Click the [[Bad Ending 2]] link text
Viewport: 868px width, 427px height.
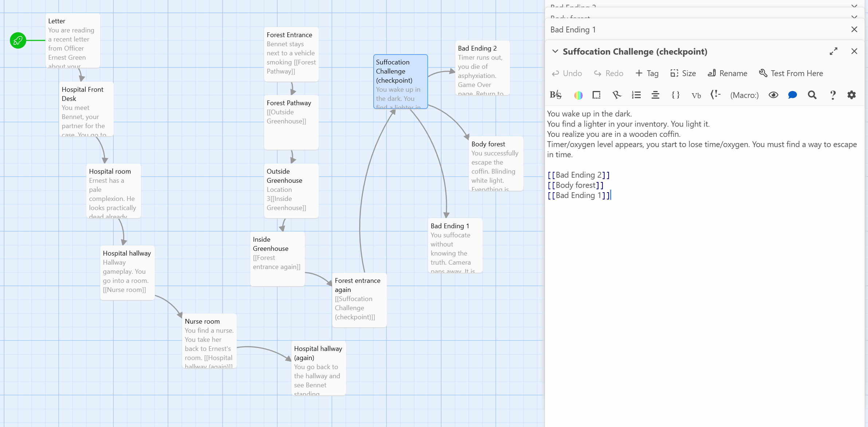coord(578,175)
